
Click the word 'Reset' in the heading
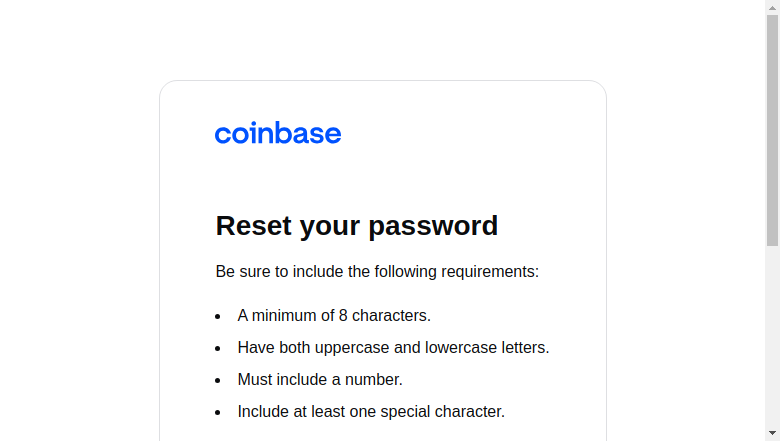pos(253,226)
